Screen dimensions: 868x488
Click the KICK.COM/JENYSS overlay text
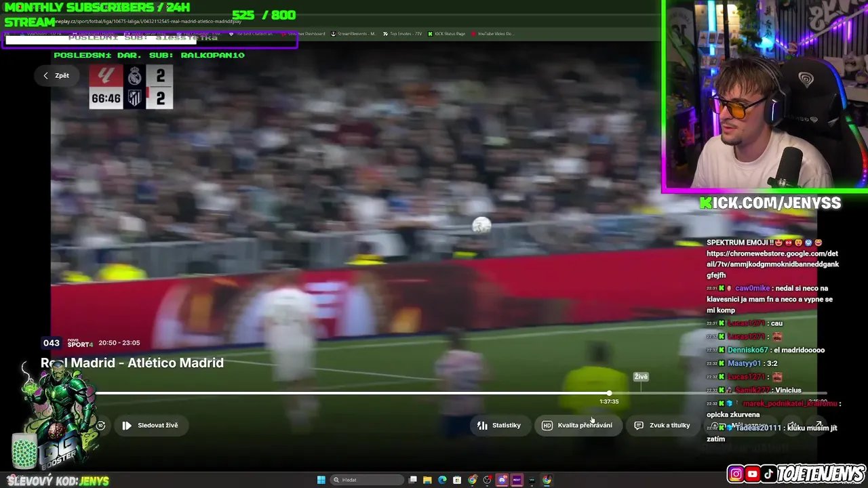(x=770, y=203)
